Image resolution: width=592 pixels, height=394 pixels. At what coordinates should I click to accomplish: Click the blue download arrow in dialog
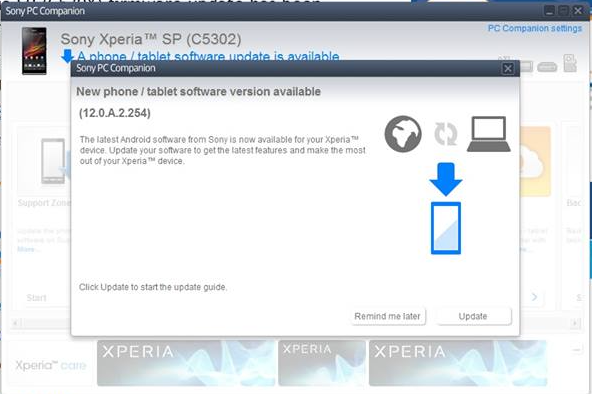click(x=446, y=179)
